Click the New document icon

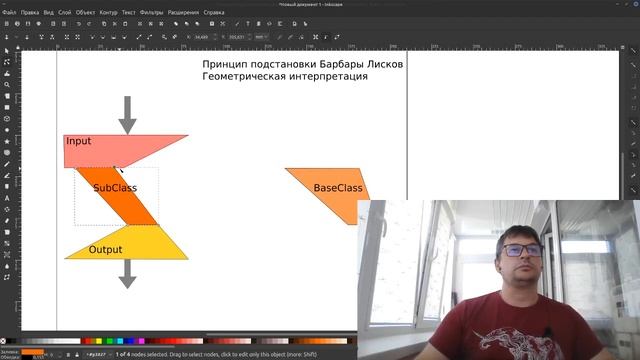click(7, 24)
